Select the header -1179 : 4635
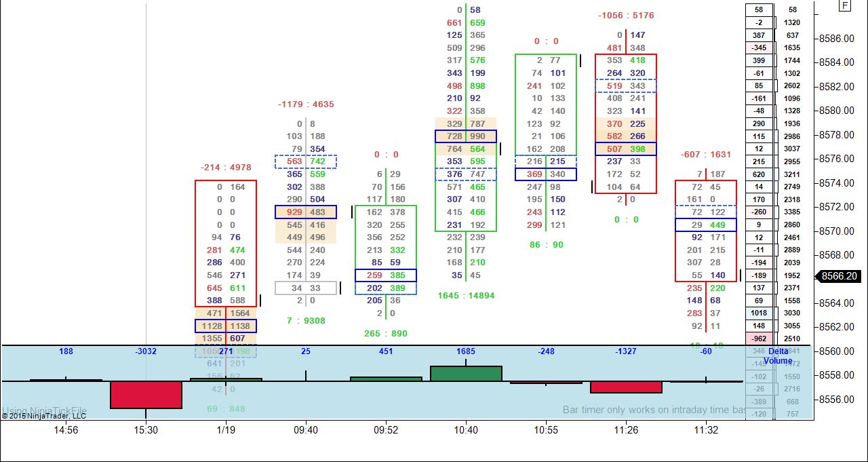This screenshot has height=462, width=868. [x=306, y=104]
